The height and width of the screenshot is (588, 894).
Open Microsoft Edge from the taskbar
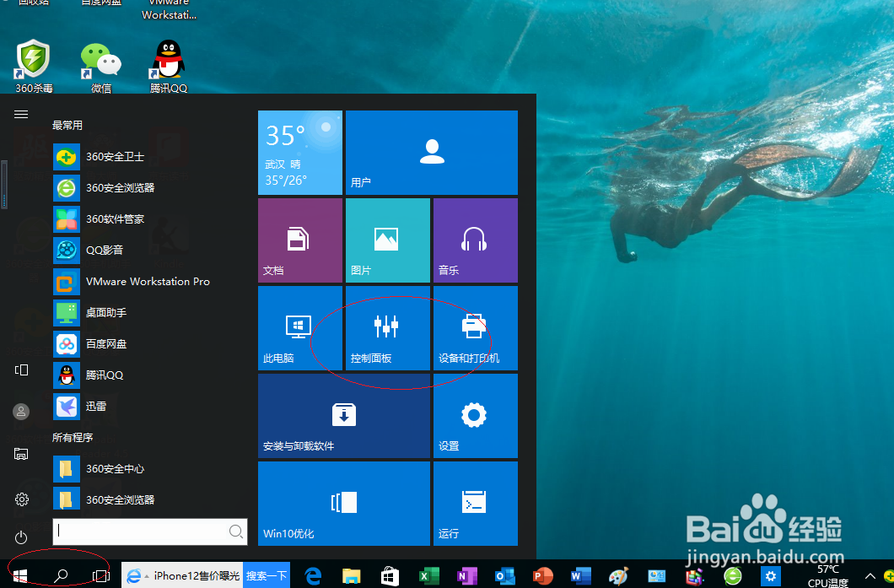(313, 576)
